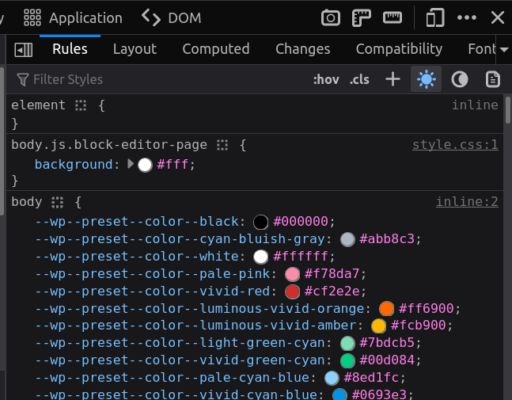Switch to the Changes tab
512x400 pixels.
(303, 49)
